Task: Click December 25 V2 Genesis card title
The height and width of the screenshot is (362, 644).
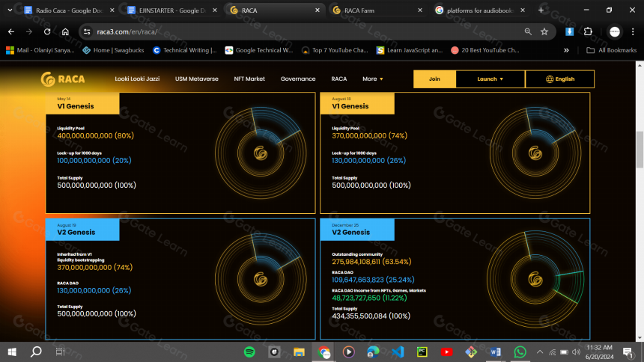Action: pos(350,233)
